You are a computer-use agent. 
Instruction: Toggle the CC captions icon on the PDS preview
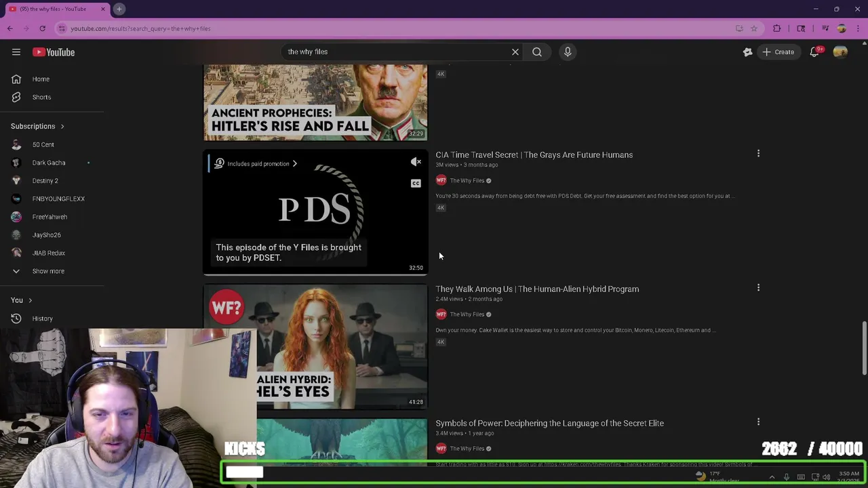[416, 183]
